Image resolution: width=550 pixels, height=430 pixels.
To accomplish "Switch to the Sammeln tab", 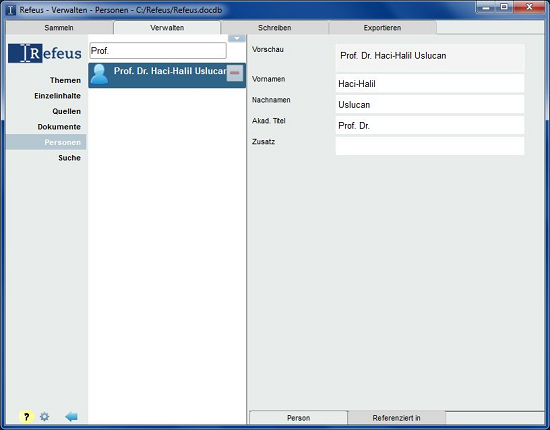I will click(x=59, y=28).
